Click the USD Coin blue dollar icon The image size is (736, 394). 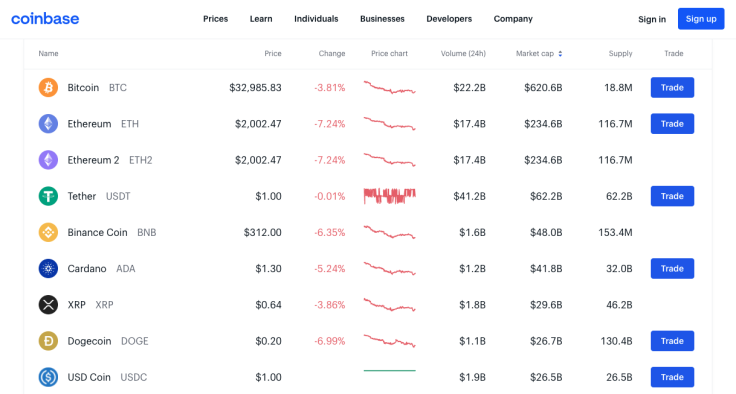48,377
